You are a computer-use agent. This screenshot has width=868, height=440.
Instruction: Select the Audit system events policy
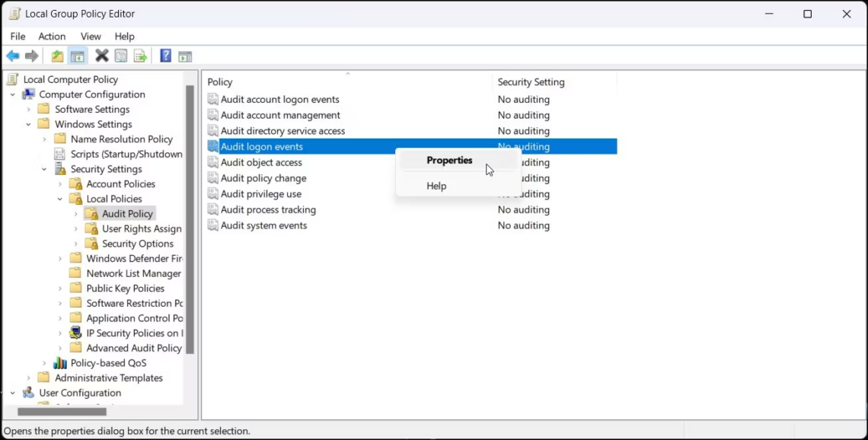[x=263, y=225]
